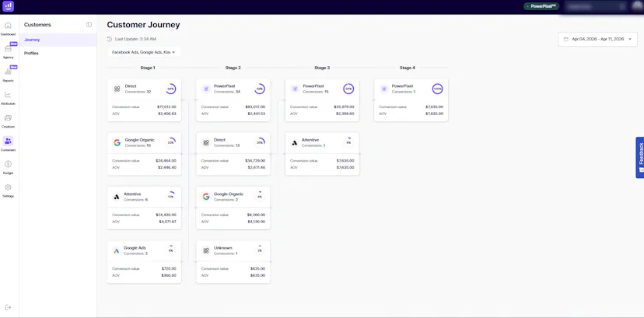Screen dimensions: 644x318
Task: Click the 64% ring on Stage 1 Direct
Action: (x=170, y=89)
